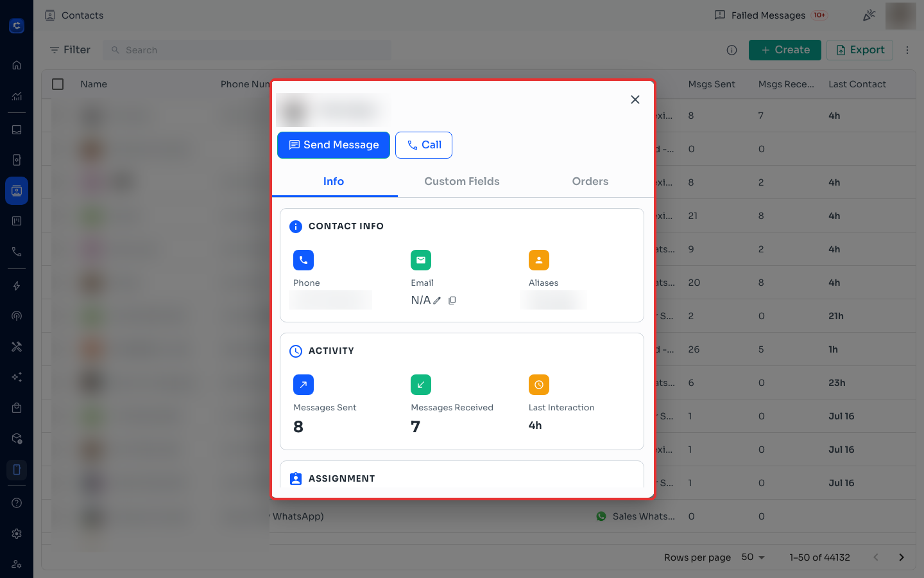
Task: Click the Export button
Action: tap(860, 50)
